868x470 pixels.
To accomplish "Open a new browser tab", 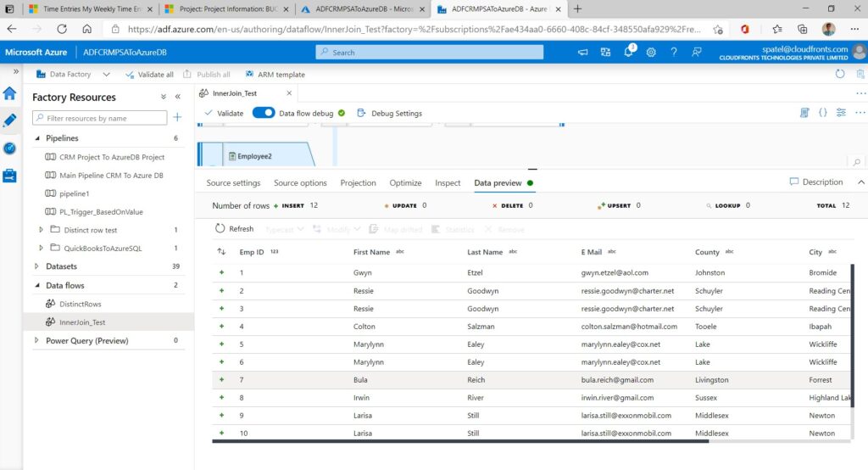I will [577, 8].
